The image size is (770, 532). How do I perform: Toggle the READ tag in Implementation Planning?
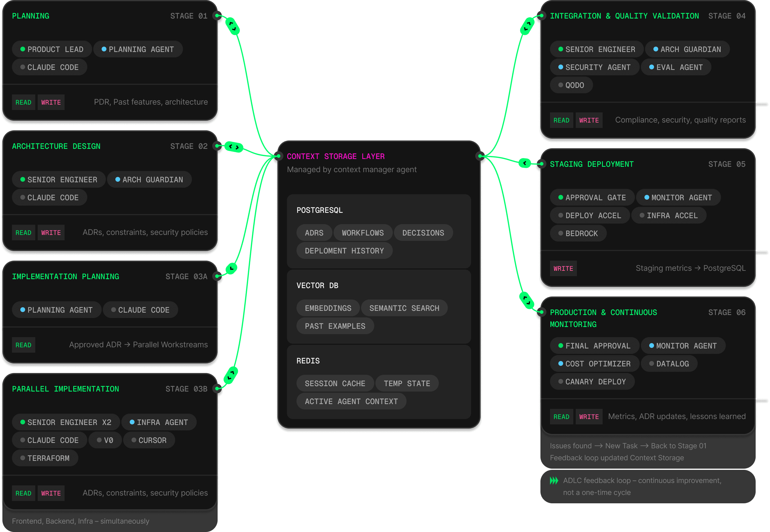(x=23, y=345)
